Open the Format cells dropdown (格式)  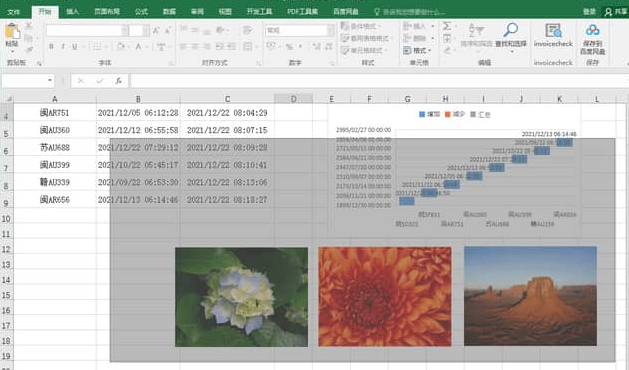[417, 51]
